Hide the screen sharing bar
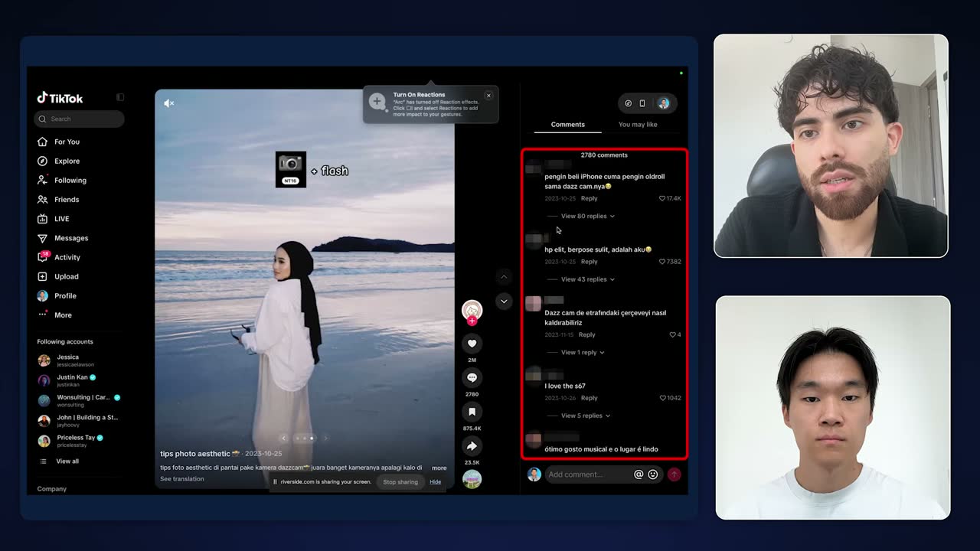 (435, 482)
